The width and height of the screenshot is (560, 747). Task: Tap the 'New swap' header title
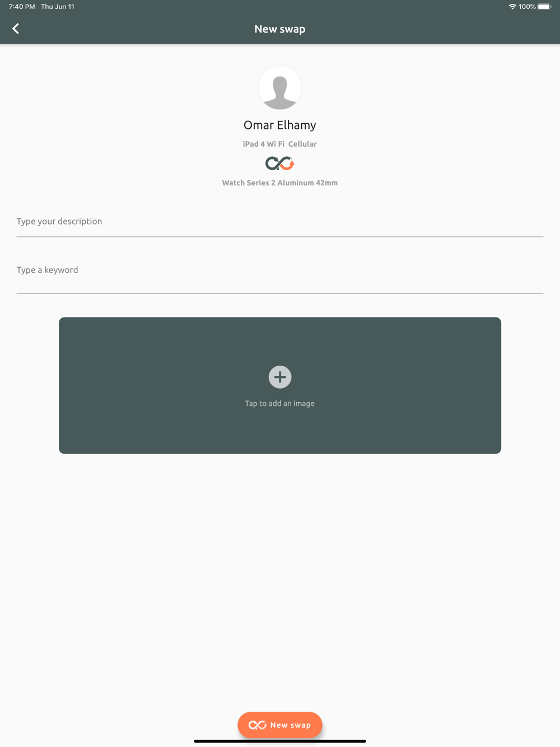tap(280, 29)
